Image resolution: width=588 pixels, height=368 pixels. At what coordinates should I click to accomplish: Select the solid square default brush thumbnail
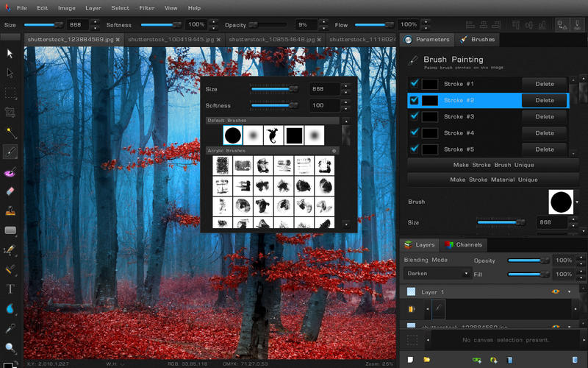[294, 135]
